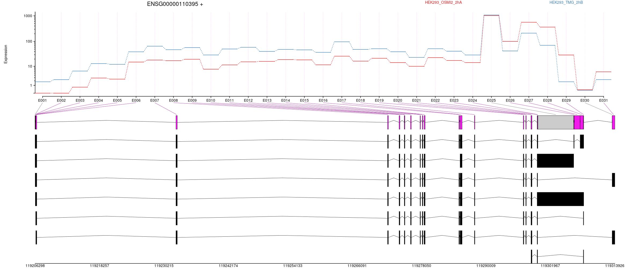The image size is (644, 271).
Task: Click genomic coordinate 119254133
Action: point(293,266)
